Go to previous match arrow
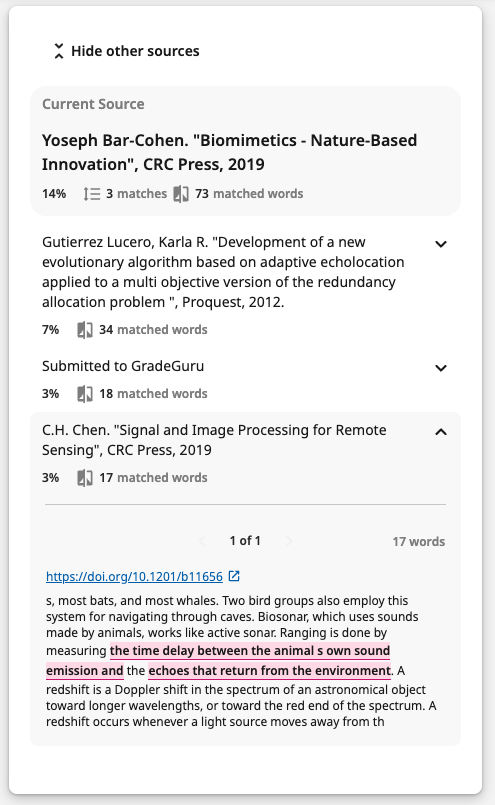Viewport: 495px width, 805px height. (x=202, y=541)
